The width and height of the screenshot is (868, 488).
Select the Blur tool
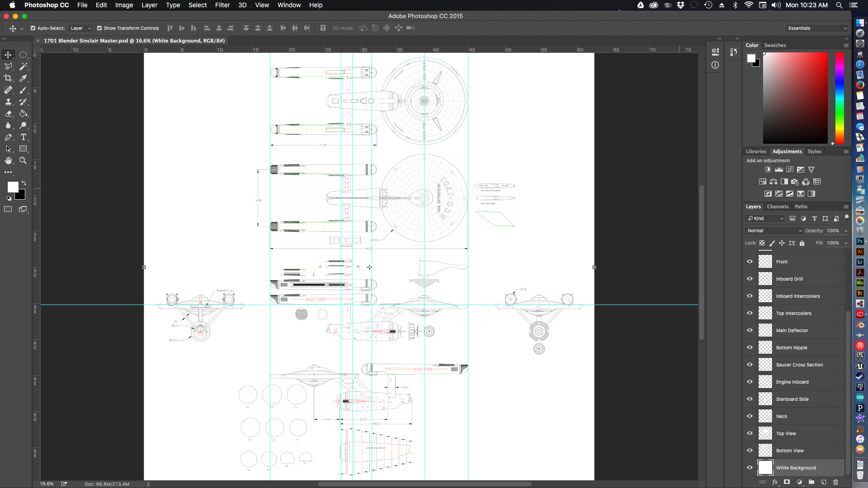pos(8,125)
